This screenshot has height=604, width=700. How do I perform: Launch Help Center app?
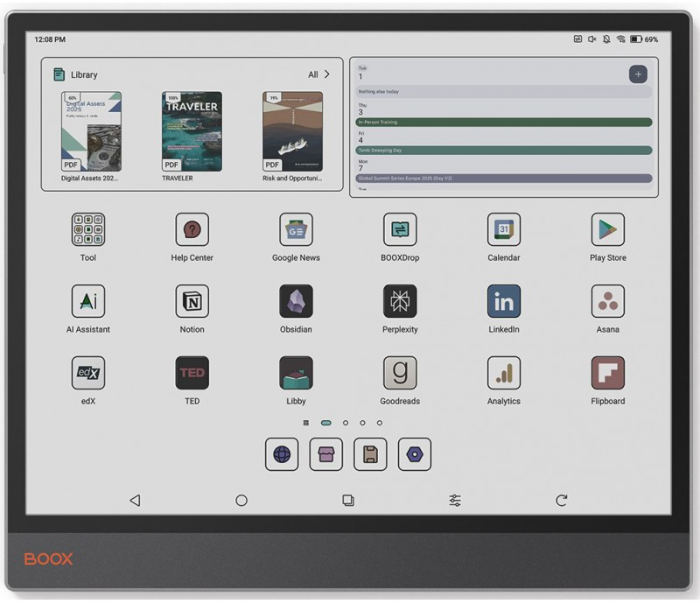(x=192, y=229)
